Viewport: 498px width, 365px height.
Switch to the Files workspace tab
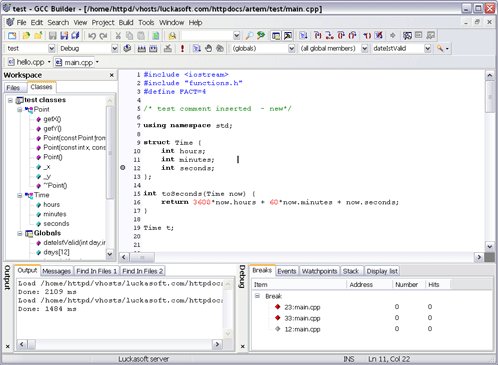point(13,88)
